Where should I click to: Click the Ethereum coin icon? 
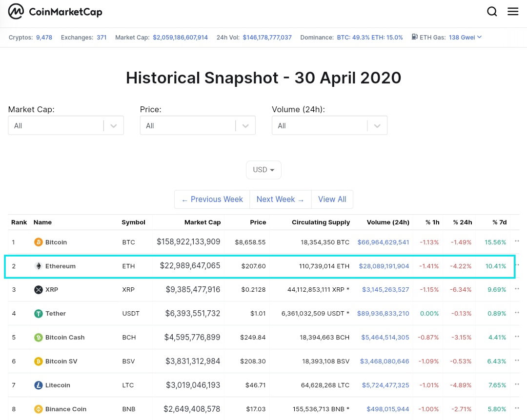[x=39, y=266]
